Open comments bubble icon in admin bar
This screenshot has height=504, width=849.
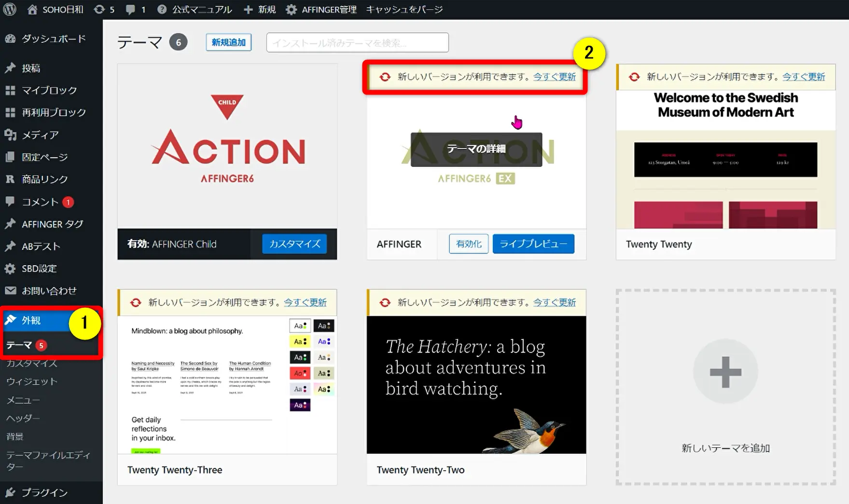(x=131, y=9)
